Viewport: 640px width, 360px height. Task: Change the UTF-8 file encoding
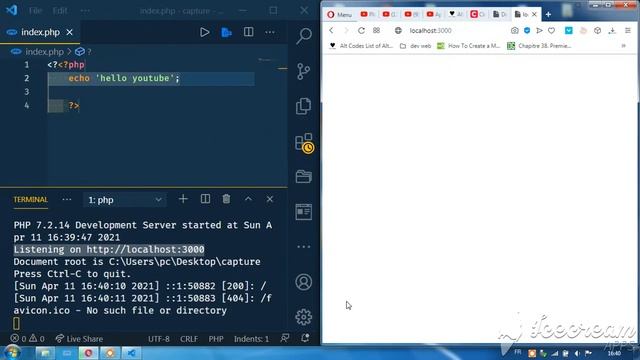coord(159,339)
